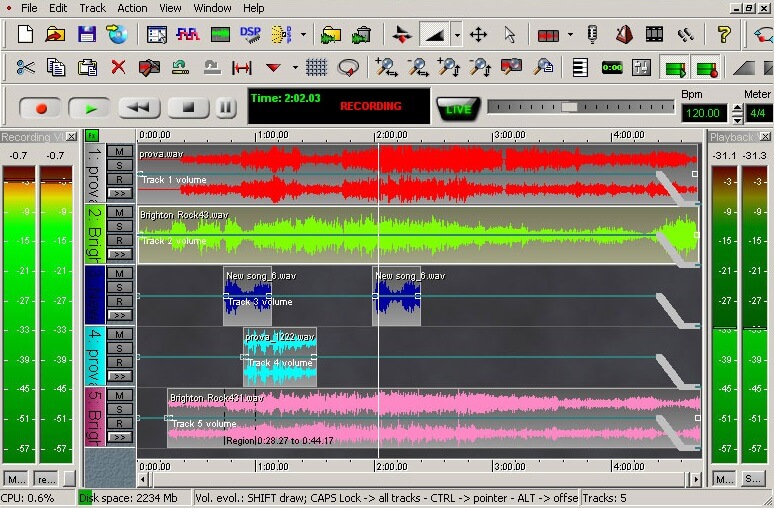
Task: Open help with the yellow question mark
Action: (724, 35)
